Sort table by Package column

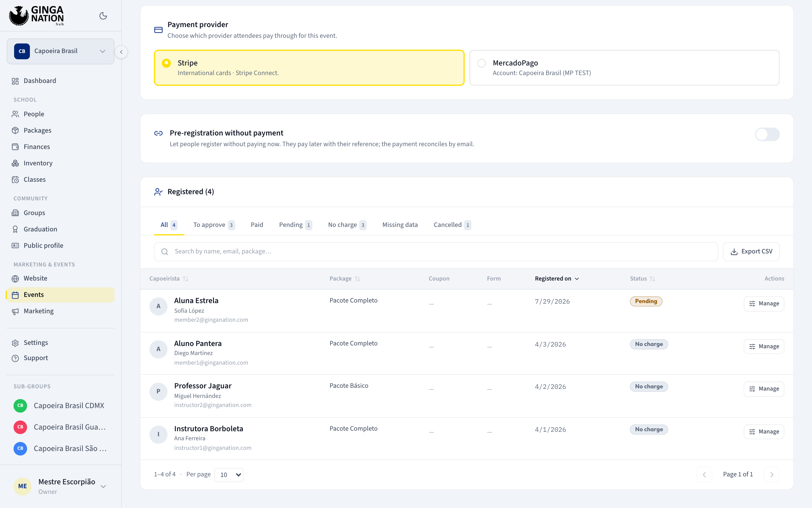click(x=345, y=279)
